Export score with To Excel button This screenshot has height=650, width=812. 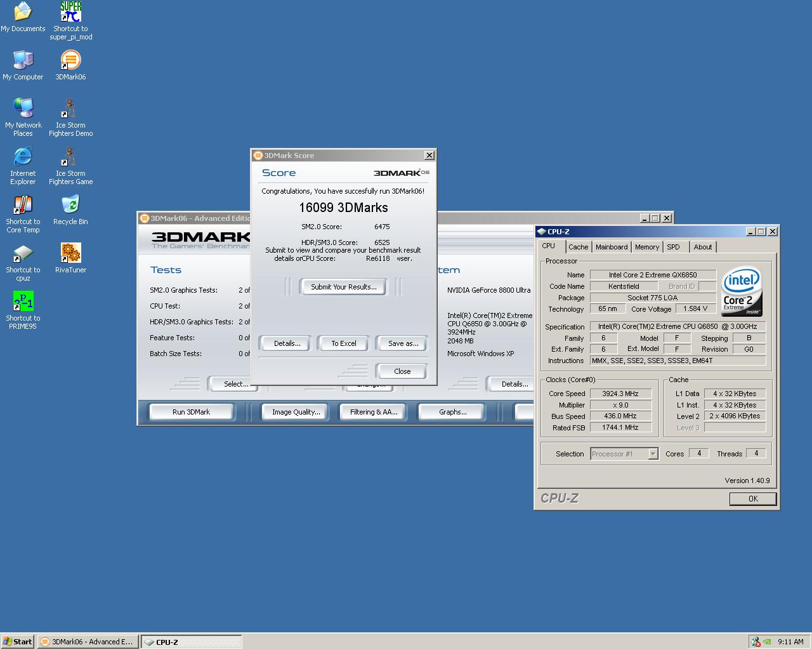(x=343, y=343)
